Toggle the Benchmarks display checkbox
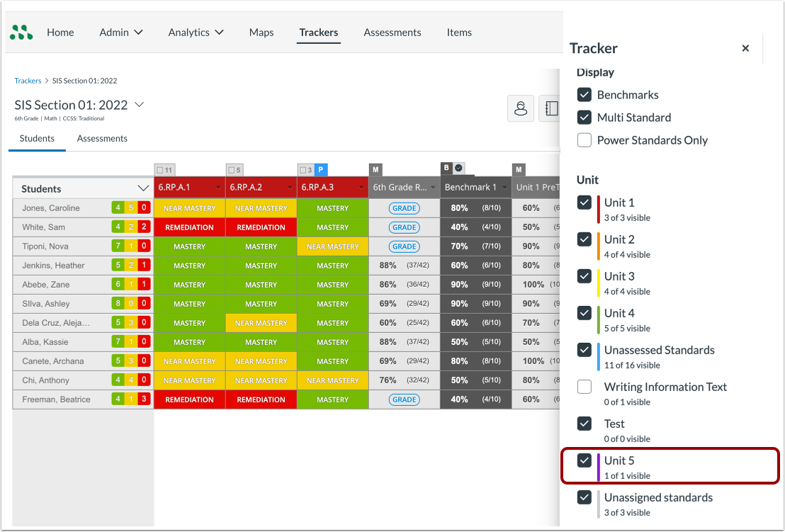785x532 pixels. tap(584, 95)
